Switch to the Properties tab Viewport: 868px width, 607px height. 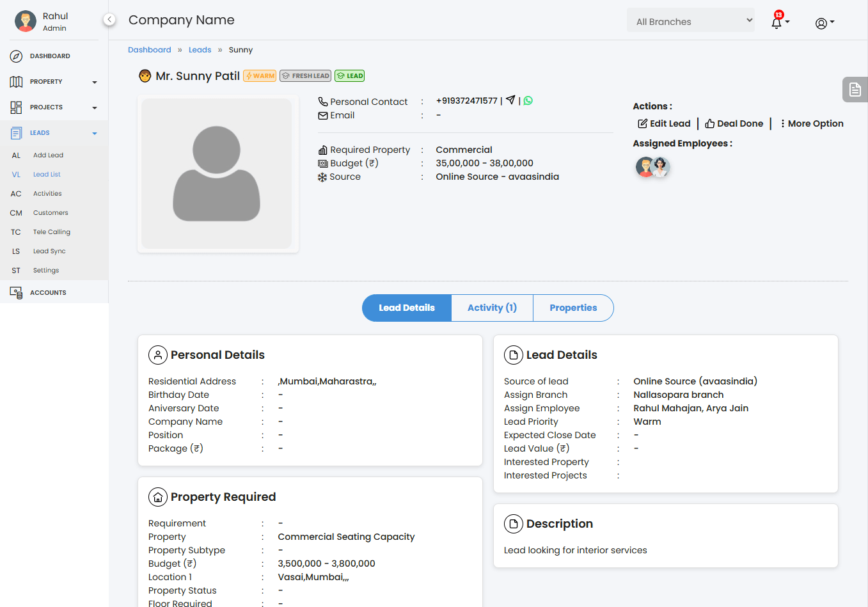[572, 308]
